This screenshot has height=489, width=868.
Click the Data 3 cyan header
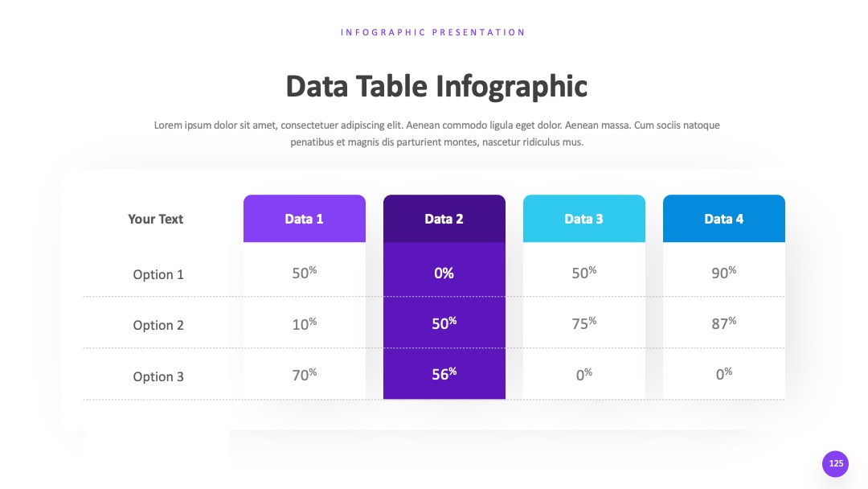point(584,219)
